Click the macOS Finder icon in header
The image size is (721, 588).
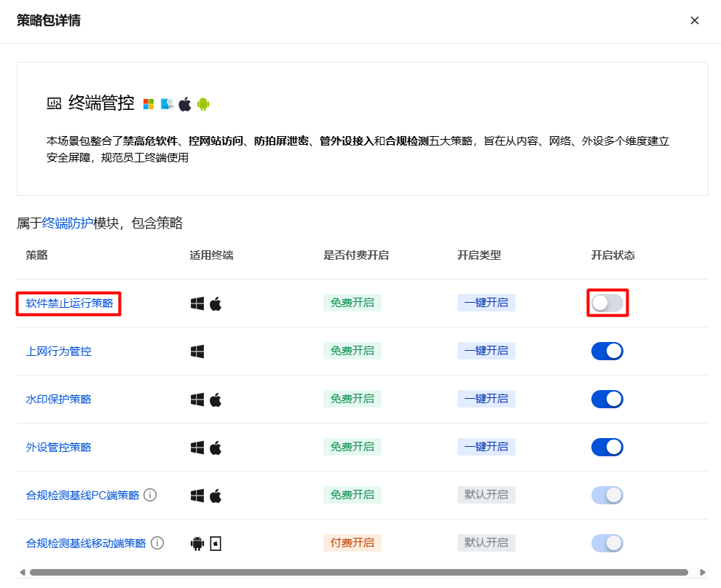tap(167, 104)
